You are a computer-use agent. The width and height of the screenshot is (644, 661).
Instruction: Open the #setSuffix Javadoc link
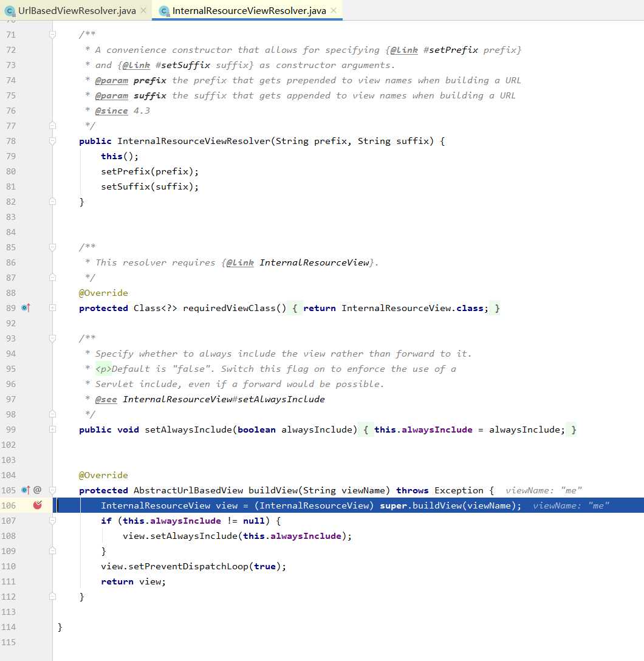click(x=182, y=65)
